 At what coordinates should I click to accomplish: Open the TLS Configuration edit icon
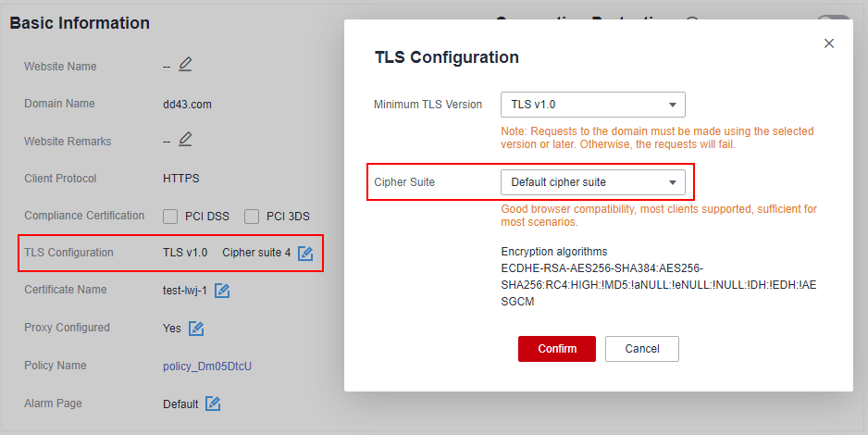pos(305,254)
